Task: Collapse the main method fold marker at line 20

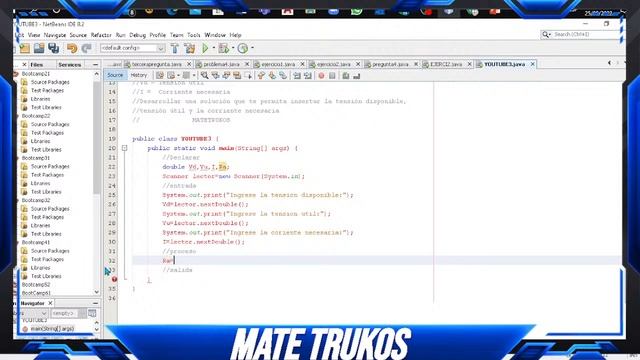Action: pyautogui.click(x=124, y=148)
